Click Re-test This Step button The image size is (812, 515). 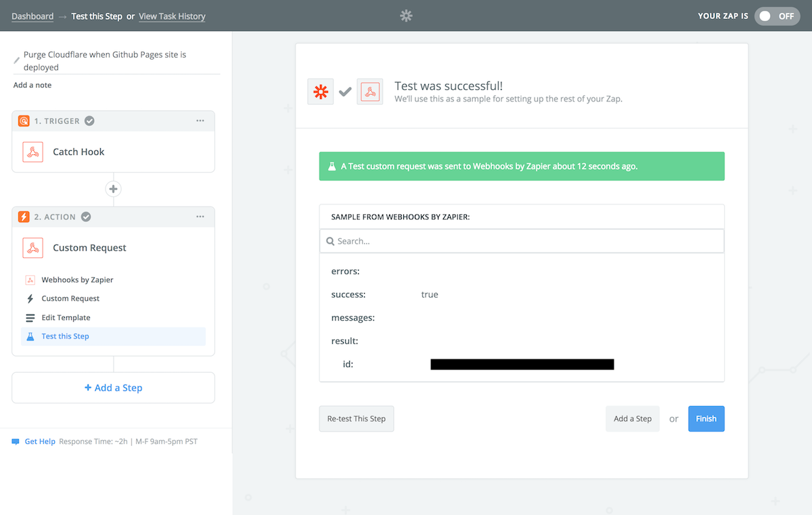point(357,419)
